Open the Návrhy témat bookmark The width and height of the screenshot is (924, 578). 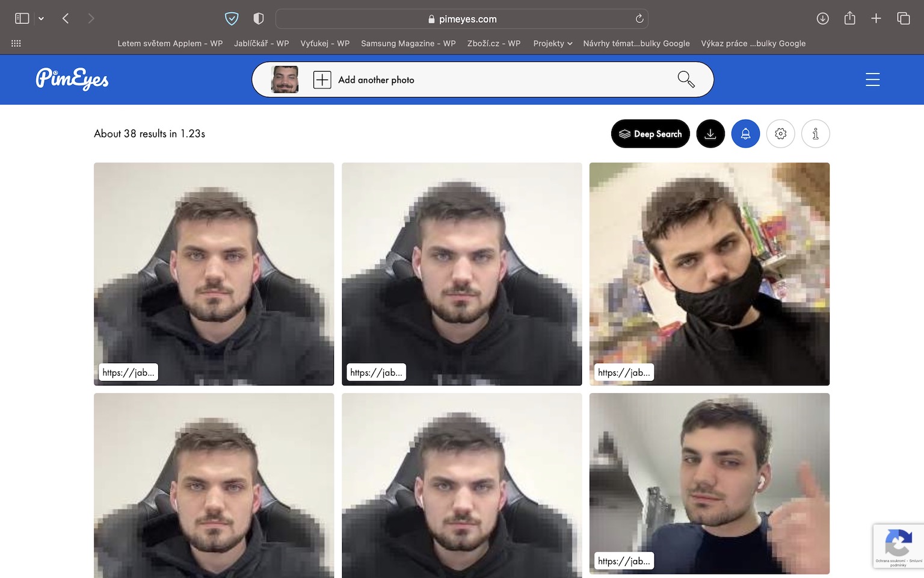pyautogui.click(x=636, y=43)
